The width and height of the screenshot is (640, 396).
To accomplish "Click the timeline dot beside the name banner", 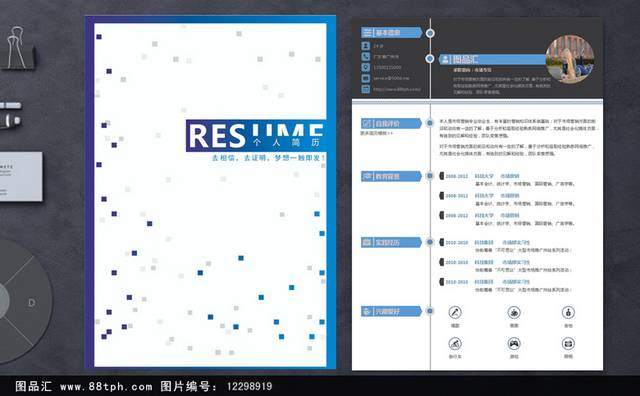I will point(429,59).
